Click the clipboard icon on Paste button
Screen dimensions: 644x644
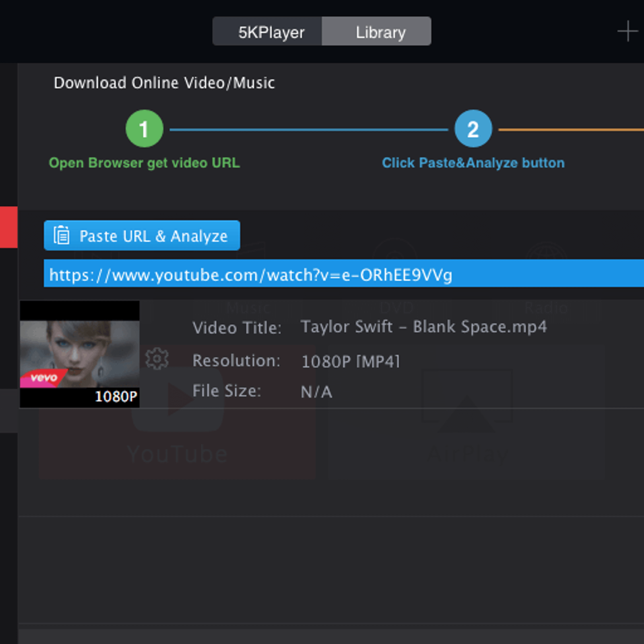click(x=62, y=235)
